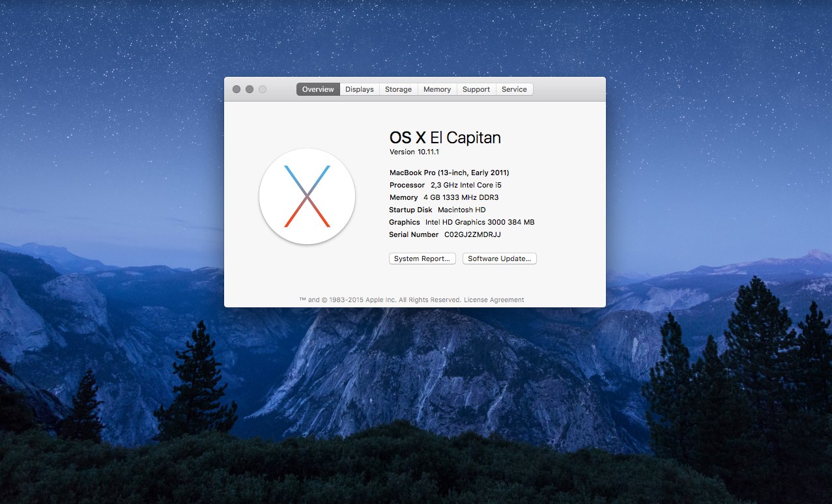Minimize the About This Mac window
The height and width of the screenshot is (504, 832).
click(x=250, y=89)
